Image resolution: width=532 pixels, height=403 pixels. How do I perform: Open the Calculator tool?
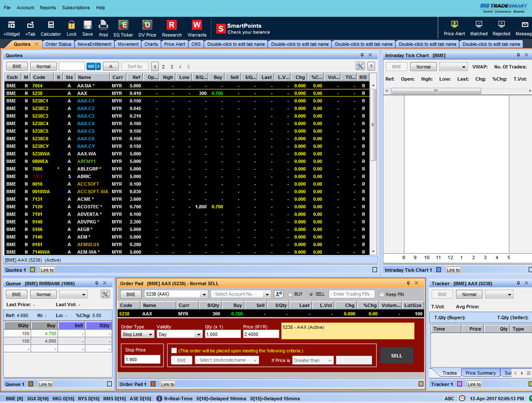(50, 28)
